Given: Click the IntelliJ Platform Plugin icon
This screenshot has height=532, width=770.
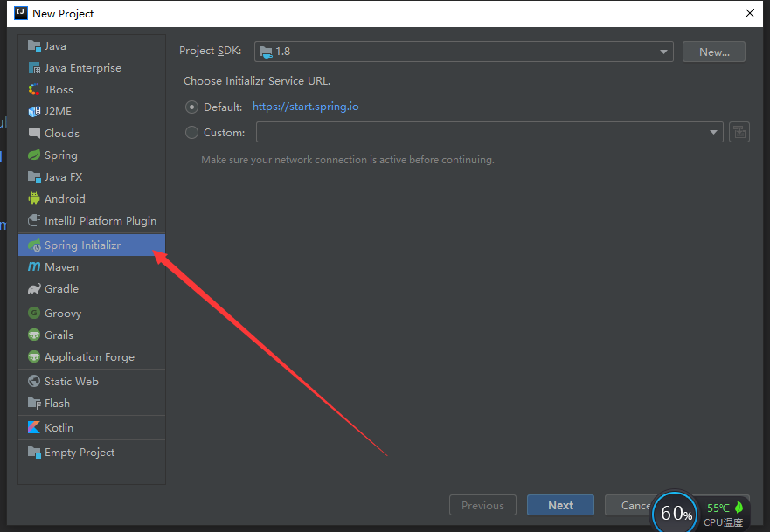Looking at the screenshot, I should (x=34, y=220).
